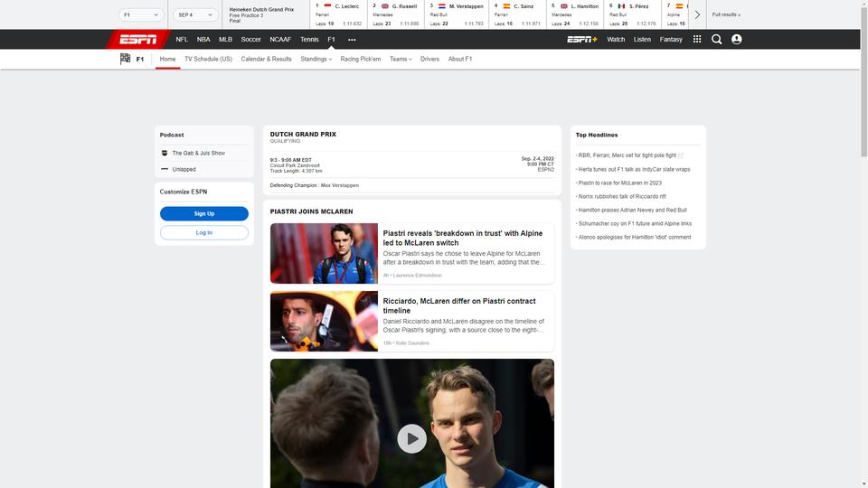Open the SEP 4 date dropdown
This screenshot has width=868, height=488.
tap(195, 15)
